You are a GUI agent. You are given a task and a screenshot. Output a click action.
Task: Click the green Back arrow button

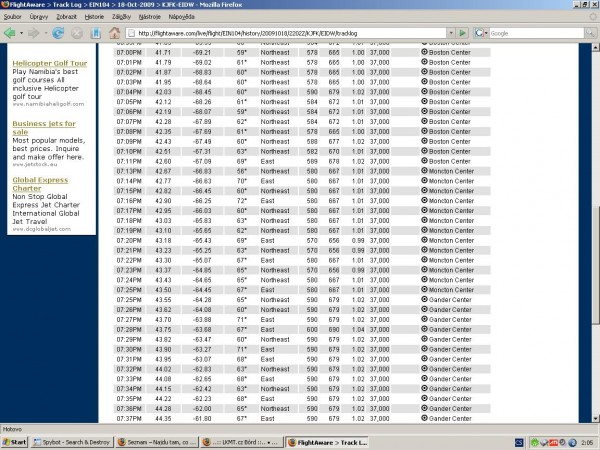pos(10,33)
